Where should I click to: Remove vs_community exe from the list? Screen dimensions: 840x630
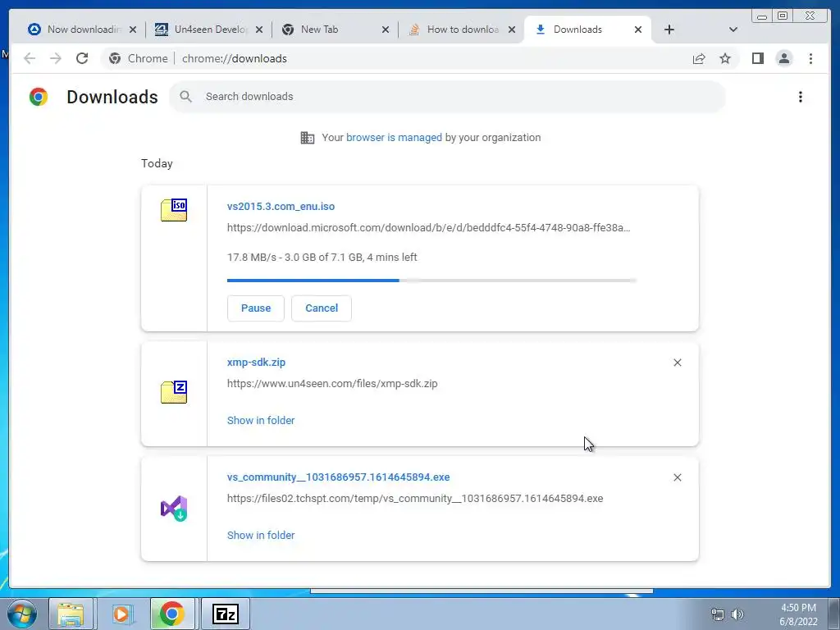[677, 477]
